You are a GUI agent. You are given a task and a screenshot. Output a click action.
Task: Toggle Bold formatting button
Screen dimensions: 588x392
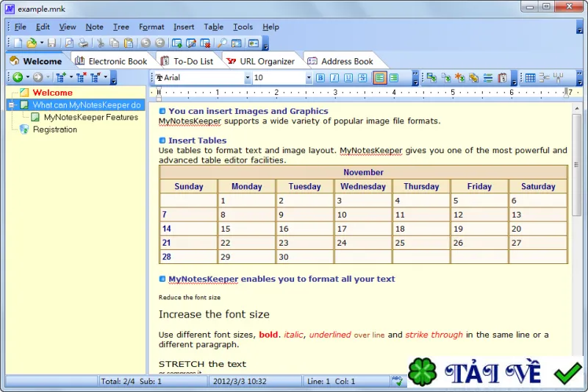[x=320, y=78]
